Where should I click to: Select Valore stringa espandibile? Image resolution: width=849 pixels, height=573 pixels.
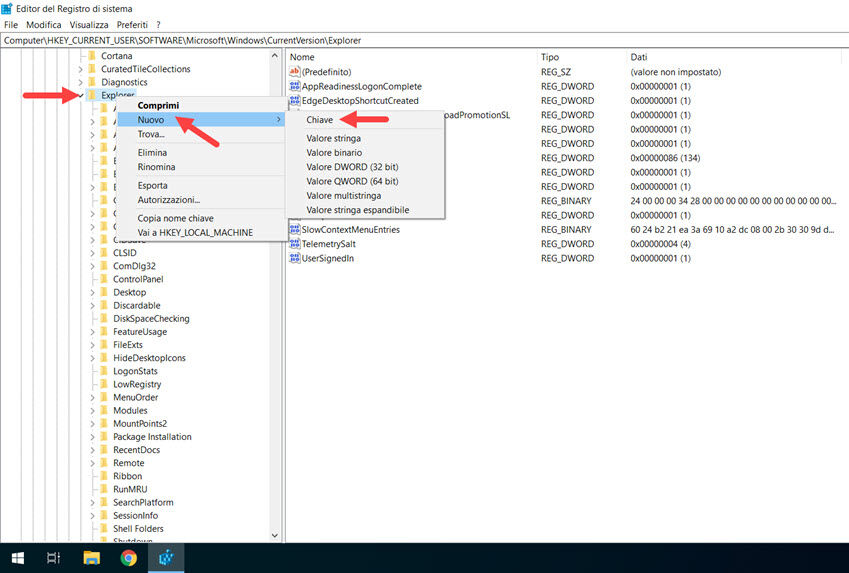pyautogui.click(x=365, y=210)
